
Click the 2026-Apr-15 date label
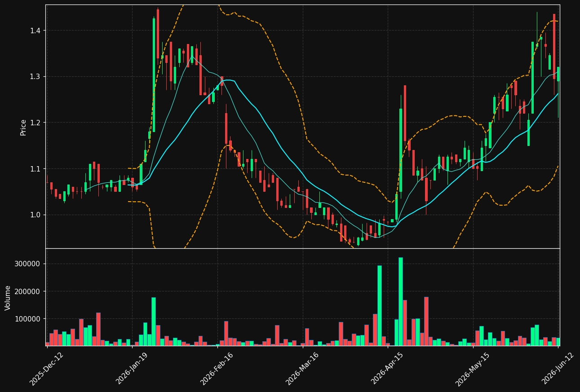coord(387,368)
